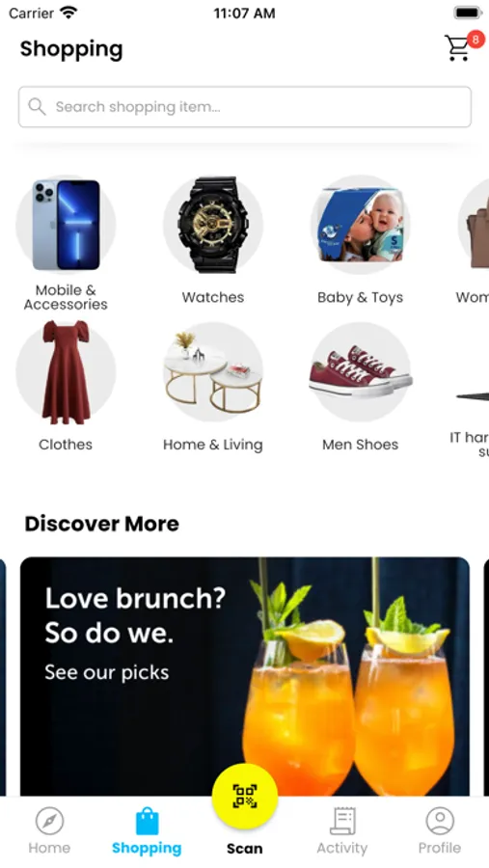Go to the Home compass tab

[x=49, y=821]
